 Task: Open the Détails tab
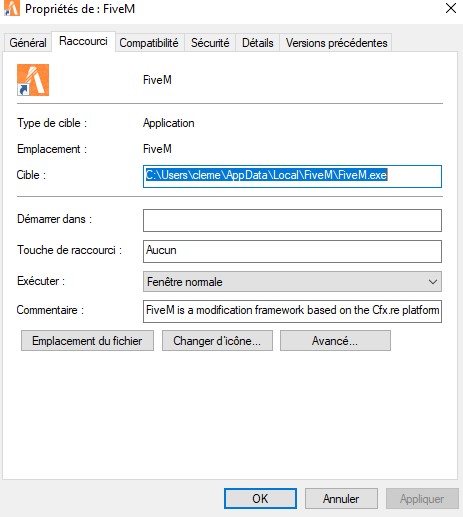point(258,43)
